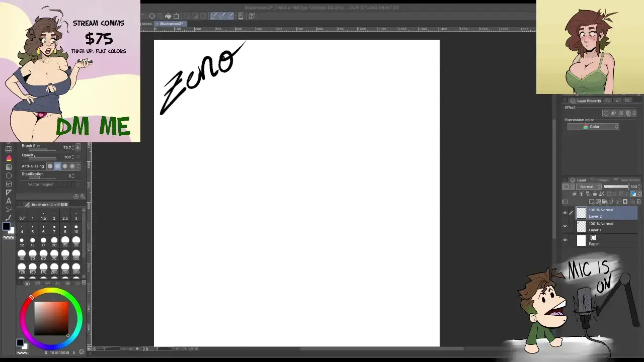Viewport: 644px width, 362px height.
Task: Pick brush size preset 100
Action: (76, 256)
